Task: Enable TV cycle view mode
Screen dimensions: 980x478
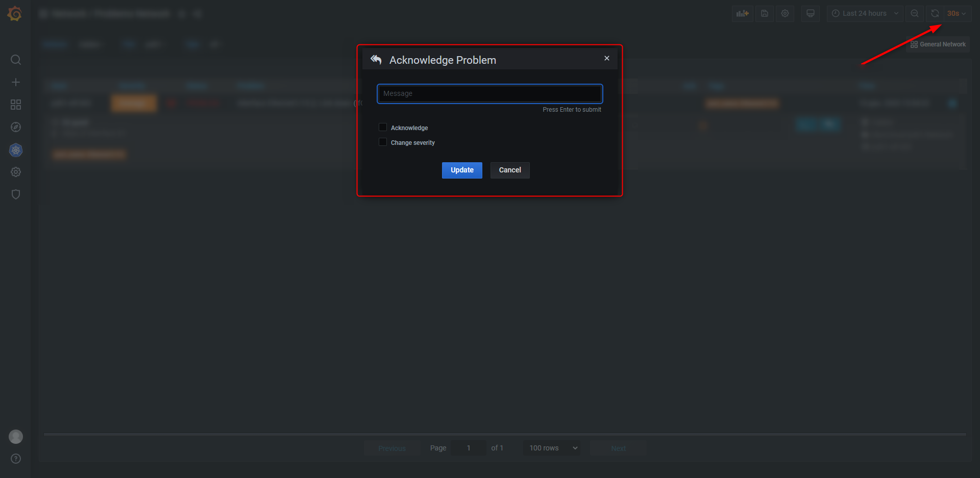Action: pyautogui.click(x=810, y=13)
